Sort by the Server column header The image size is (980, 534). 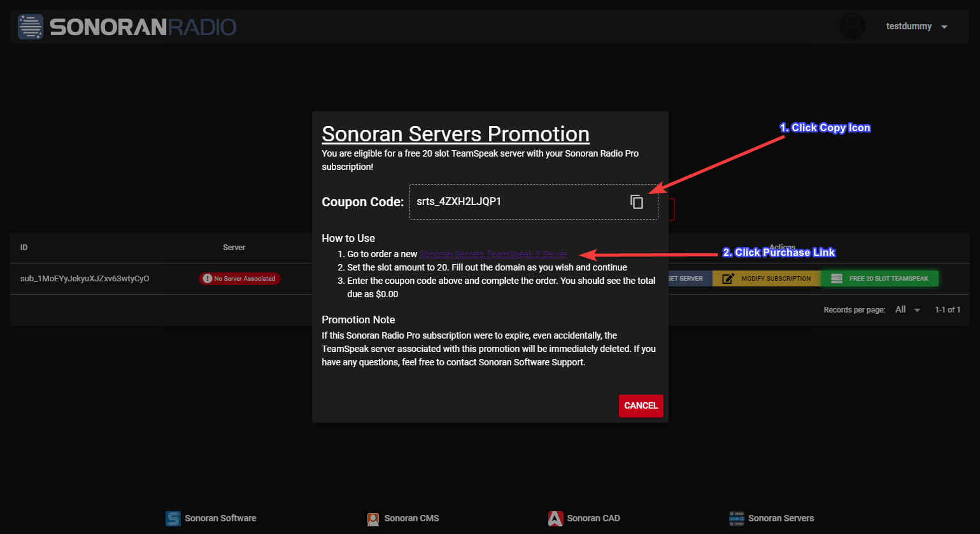pyautogui.click(x=234, y=248)
